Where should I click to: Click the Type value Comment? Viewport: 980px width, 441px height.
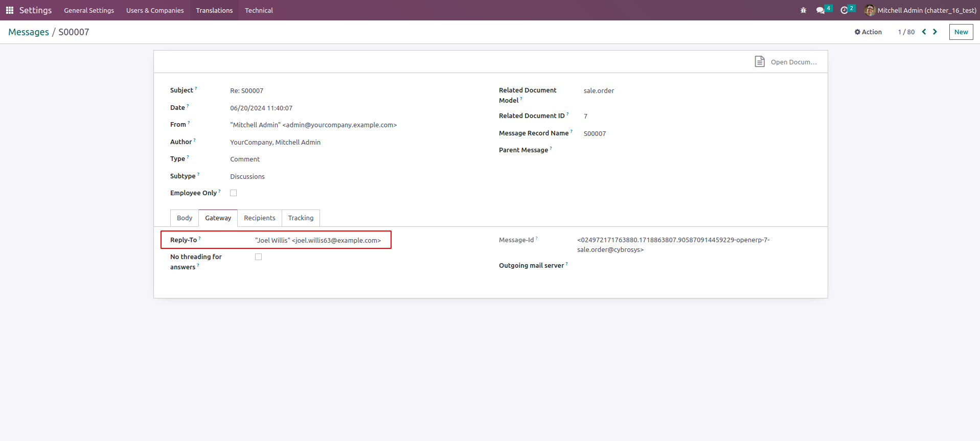point(245,159)
